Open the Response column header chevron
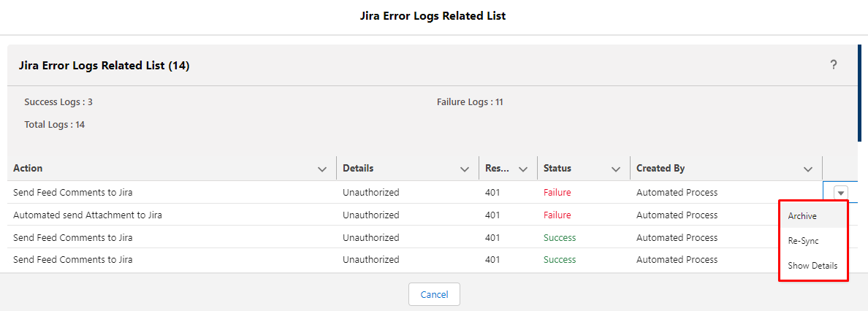The height and width of the screenshot is (311, 868). tap(522, 169)
